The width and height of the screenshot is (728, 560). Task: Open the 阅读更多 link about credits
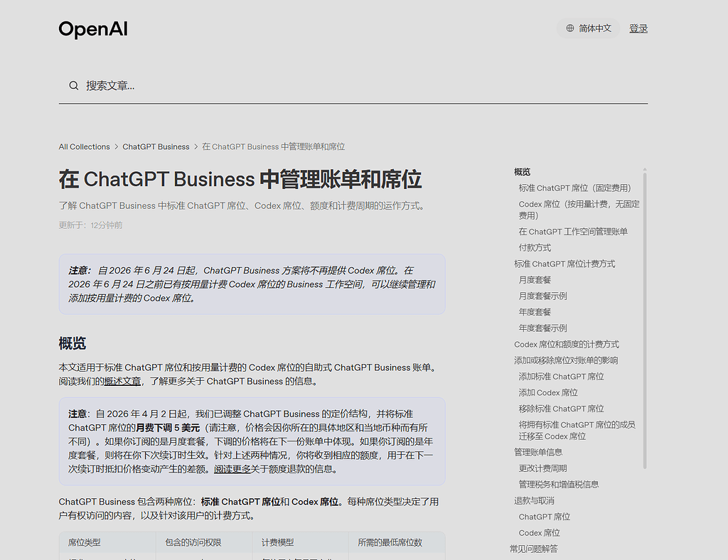[x=232, y=469]
